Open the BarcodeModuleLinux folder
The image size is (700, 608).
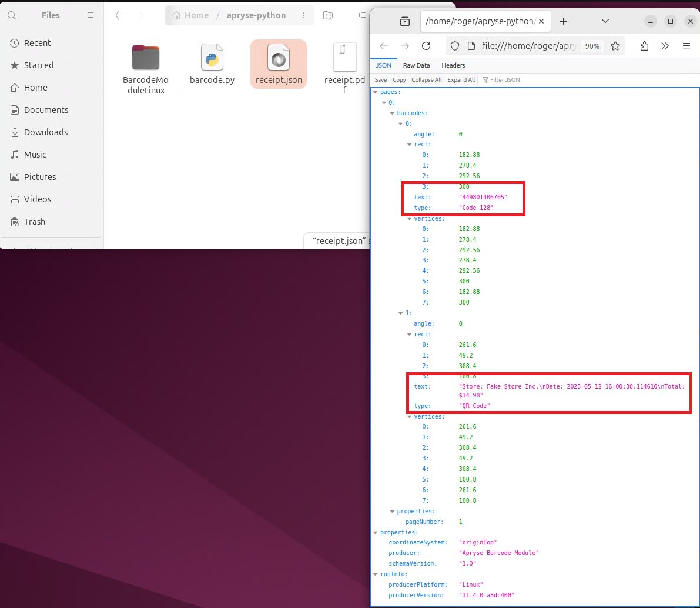[x=146, y=69]
